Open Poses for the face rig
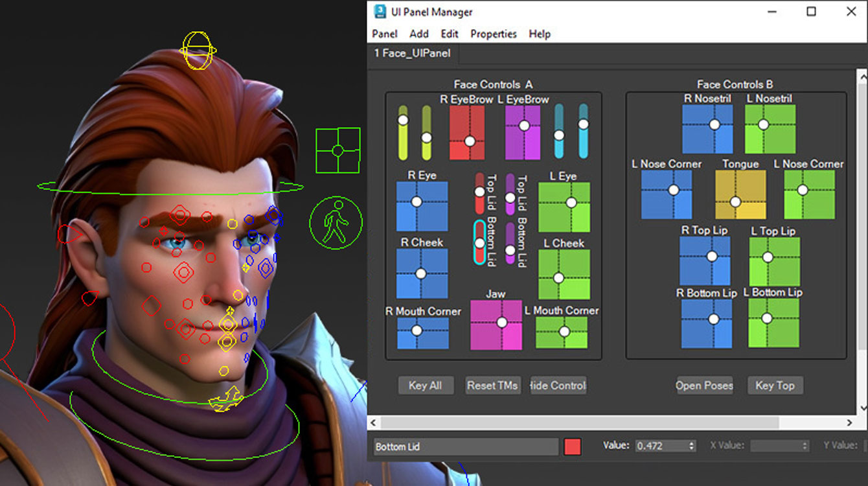The height and width of the screenshot is (486, 868). pos(705,385)
